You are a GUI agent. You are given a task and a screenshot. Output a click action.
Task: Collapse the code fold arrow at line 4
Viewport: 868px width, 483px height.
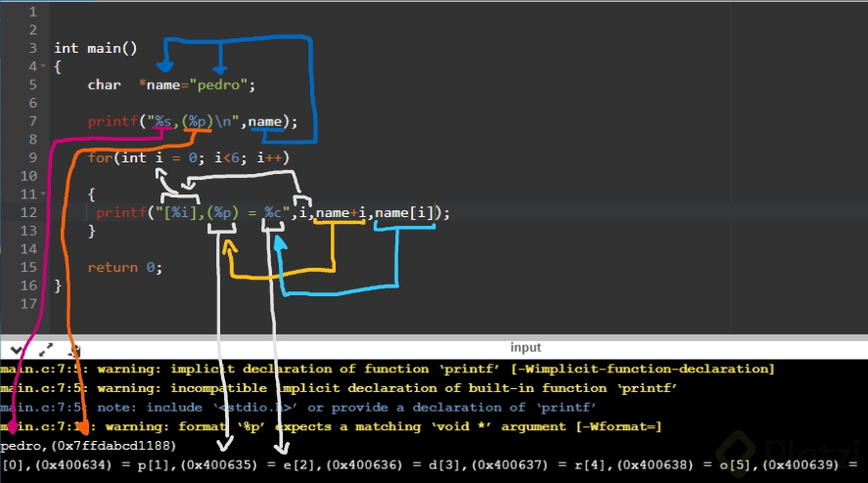coord(43,66)
